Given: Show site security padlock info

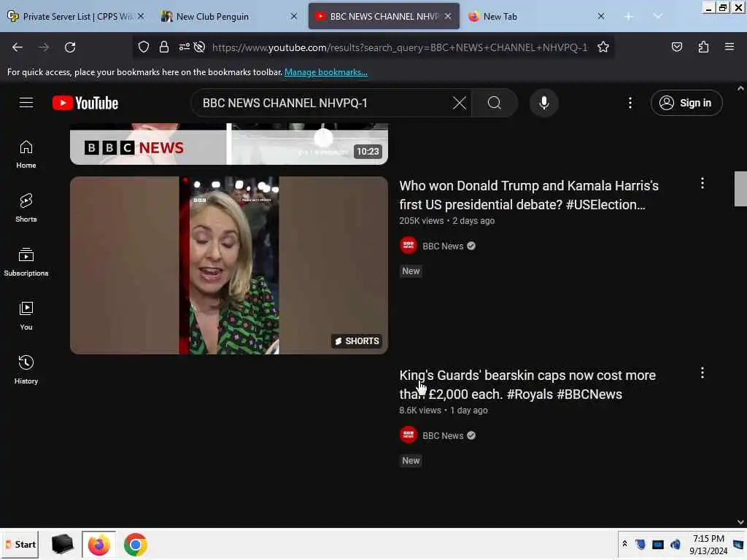Looking at the screenshot, I should 164,47.
